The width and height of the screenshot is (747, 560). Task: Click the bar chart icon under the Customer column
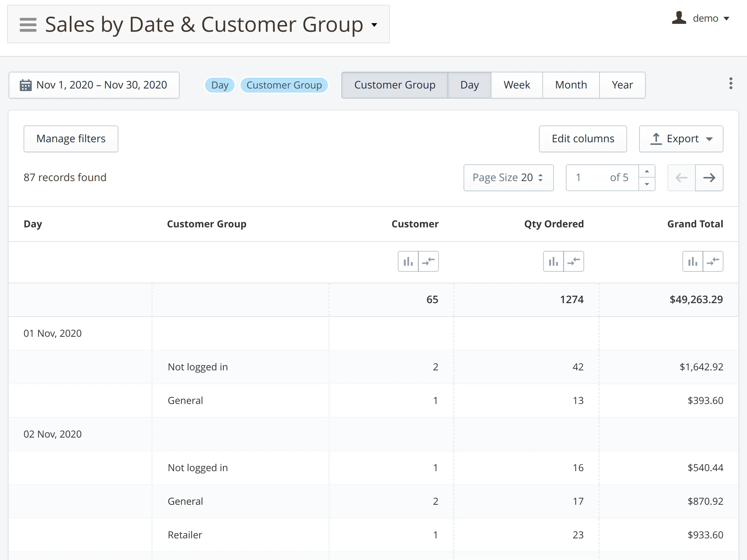[x=408, y=261]
